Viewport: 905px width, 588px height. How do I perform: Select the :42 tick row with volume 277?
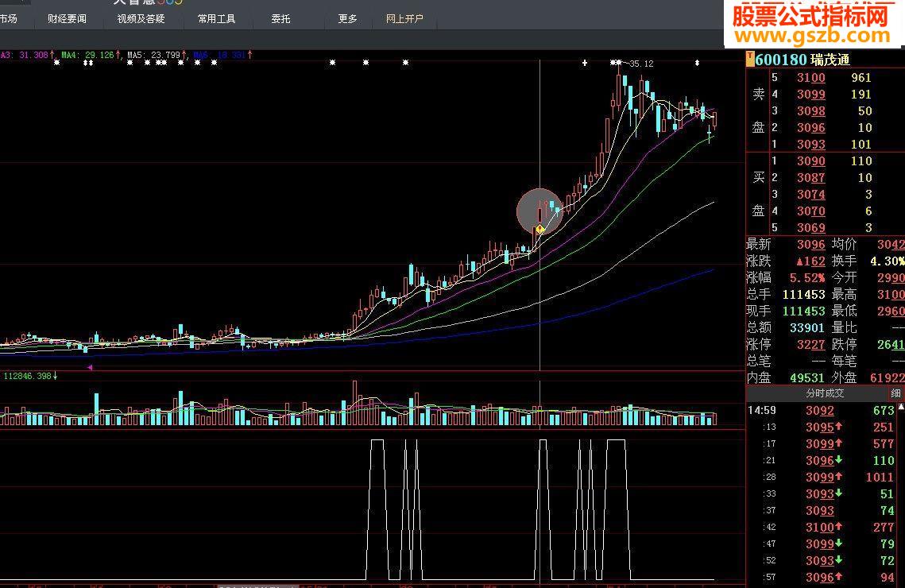pos(822,528)
